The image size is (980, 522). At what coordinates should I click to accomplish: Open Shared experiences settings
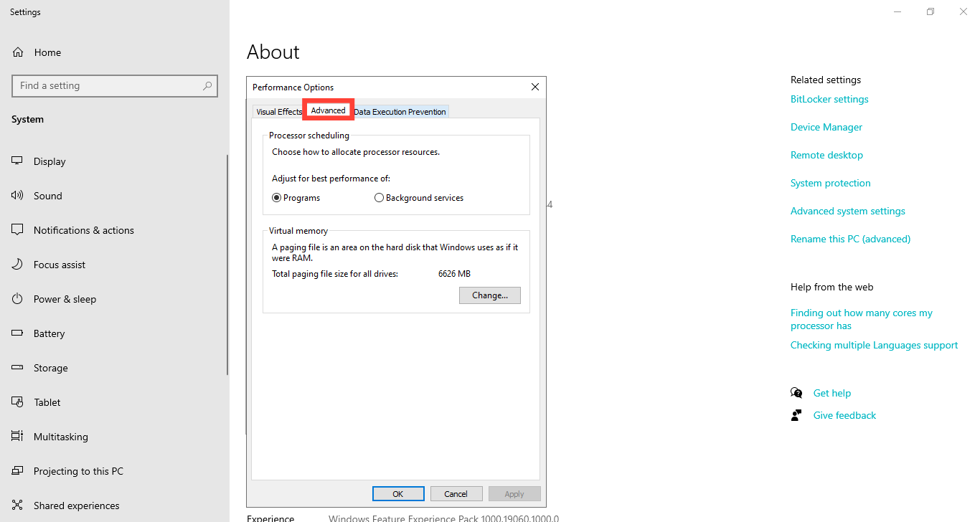click(16, 505)
